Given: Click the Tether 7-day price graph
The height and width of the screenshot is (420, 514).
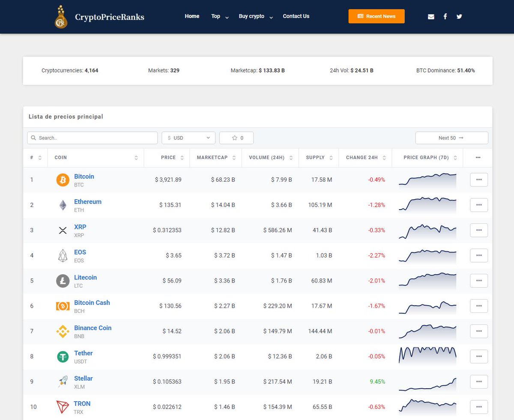Looking at the screenshot, I should [427, 355].
